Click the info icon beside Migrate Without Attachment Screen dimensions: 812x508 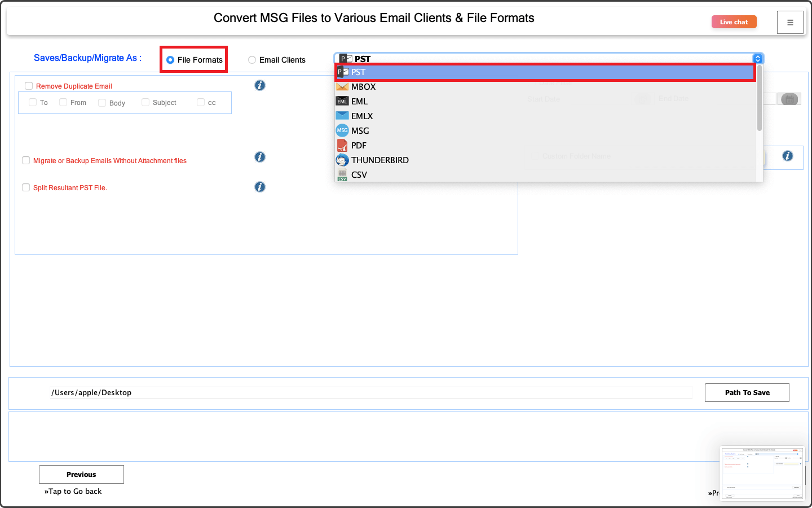[x=260, y=157]
